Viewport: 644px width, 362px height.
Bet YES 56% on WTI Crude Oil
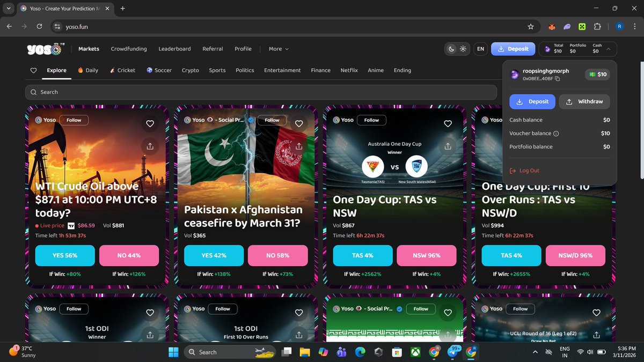pos(65,255)
